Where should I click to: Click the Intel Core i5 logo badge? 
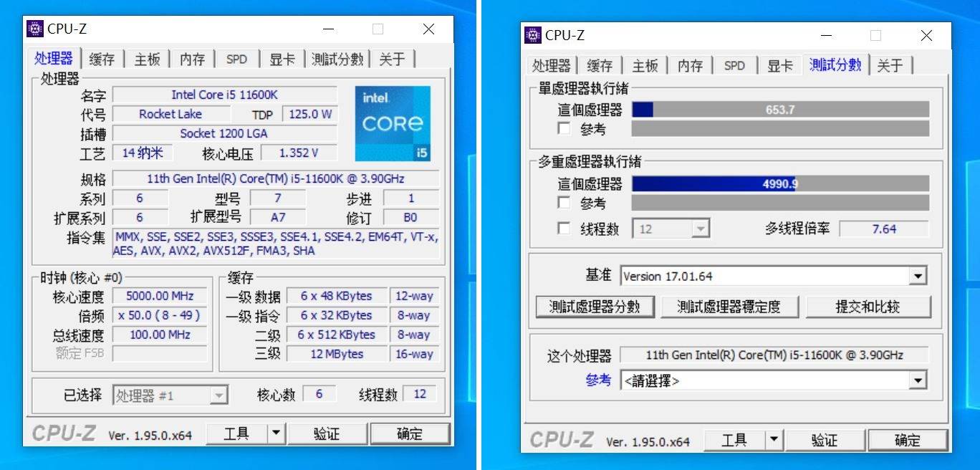tap(393, 123)
